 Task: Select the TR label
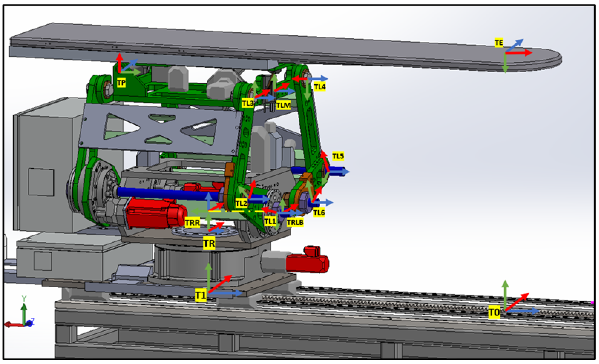(x=209, y=243)
